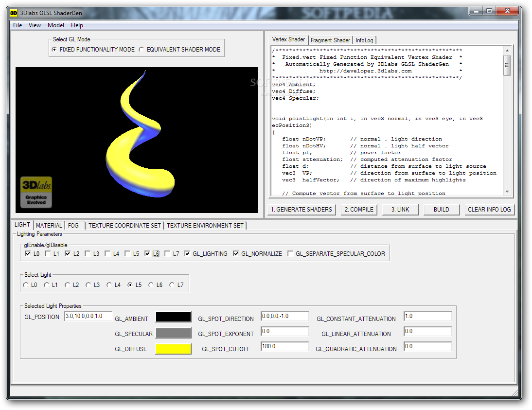Viewport: 532px width, 410px height.
Task: Select light L1 radio button
Action: pyautogui.click(x=47, y=285)
